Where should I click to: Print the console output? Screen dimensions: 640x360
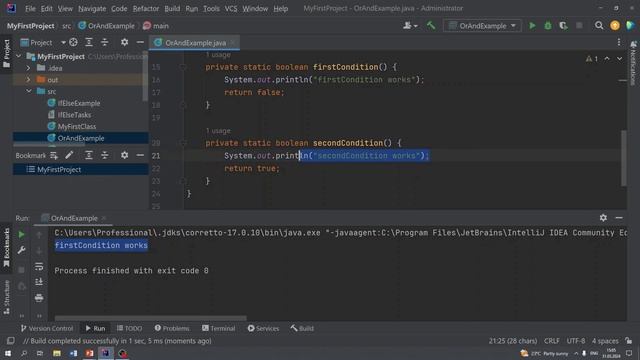tap(39, 298)
